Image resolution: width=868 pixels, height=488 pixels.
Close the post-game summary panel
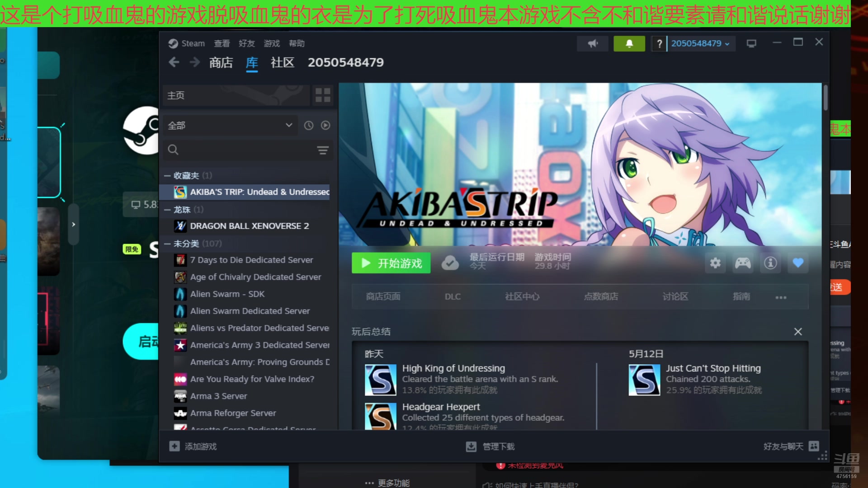(x=798, y=332)
